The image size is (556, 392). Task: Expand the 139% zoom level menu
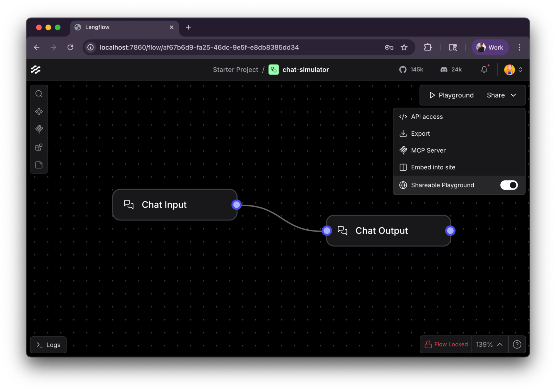click(489, 344)
